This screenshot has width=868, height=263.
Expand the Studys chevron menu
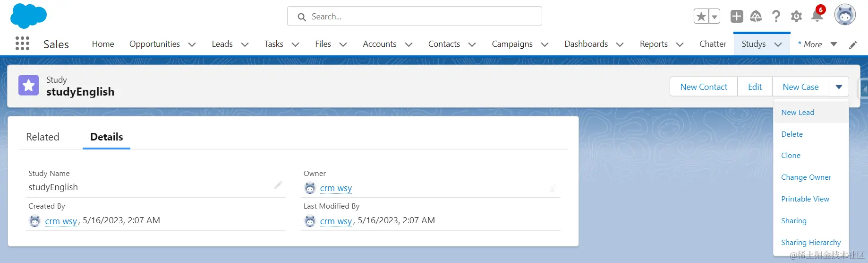point(778,44)
